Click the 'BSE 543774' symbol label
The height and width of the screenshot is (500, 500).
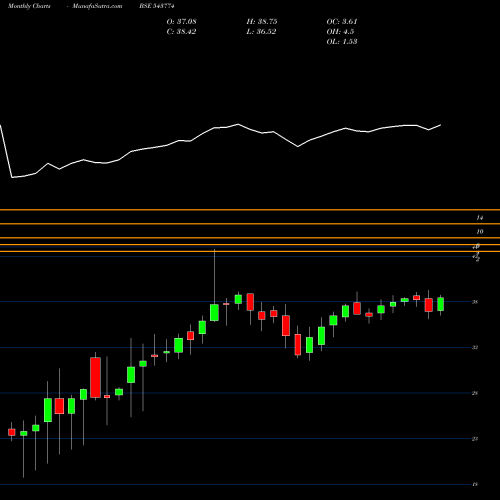157,6
